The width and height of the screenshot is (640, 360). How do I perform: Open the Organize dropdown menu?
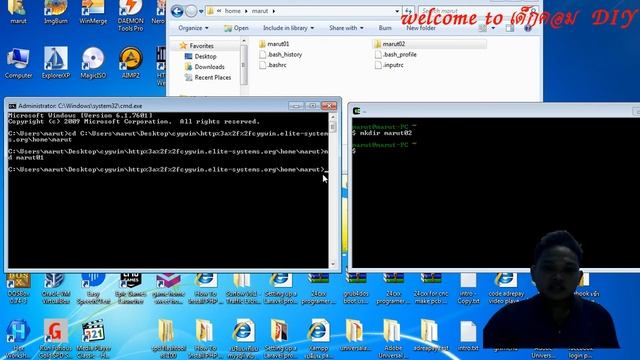[193, 28]
